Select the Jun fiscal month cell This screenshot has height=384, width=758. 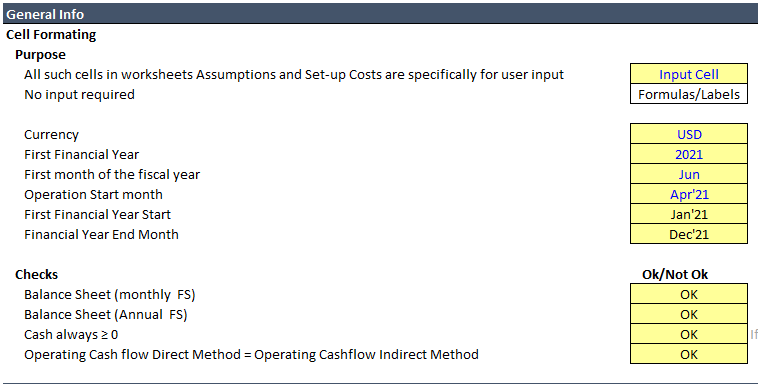tap(689, 174)
